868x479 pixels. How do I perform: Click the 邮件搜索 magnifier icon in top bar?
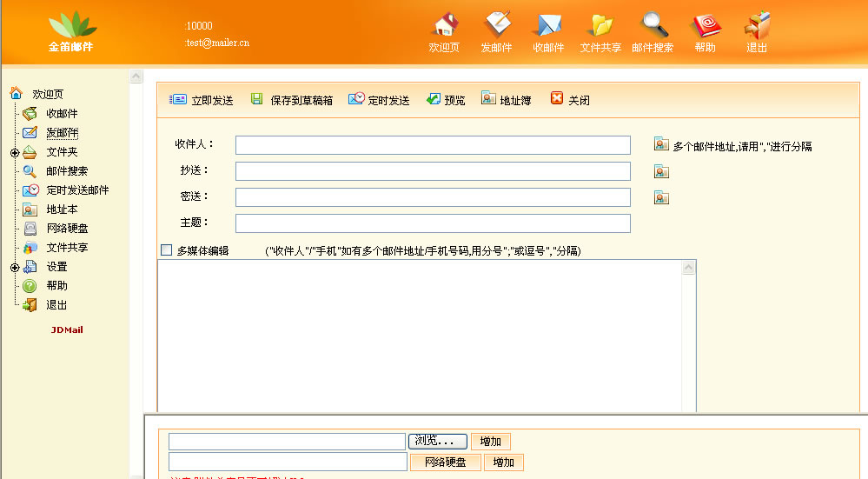[653, 24]
